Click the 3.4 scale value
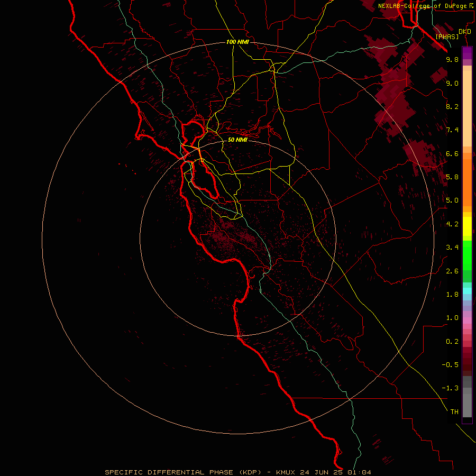 click(x=452, y=248)
